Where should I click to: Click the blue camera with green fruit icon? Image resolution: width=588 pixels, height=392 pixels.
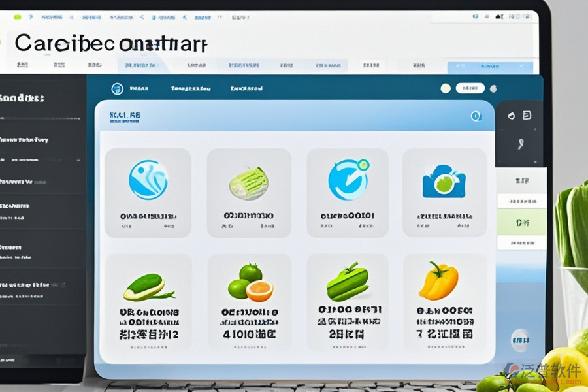tap(444, 181)
